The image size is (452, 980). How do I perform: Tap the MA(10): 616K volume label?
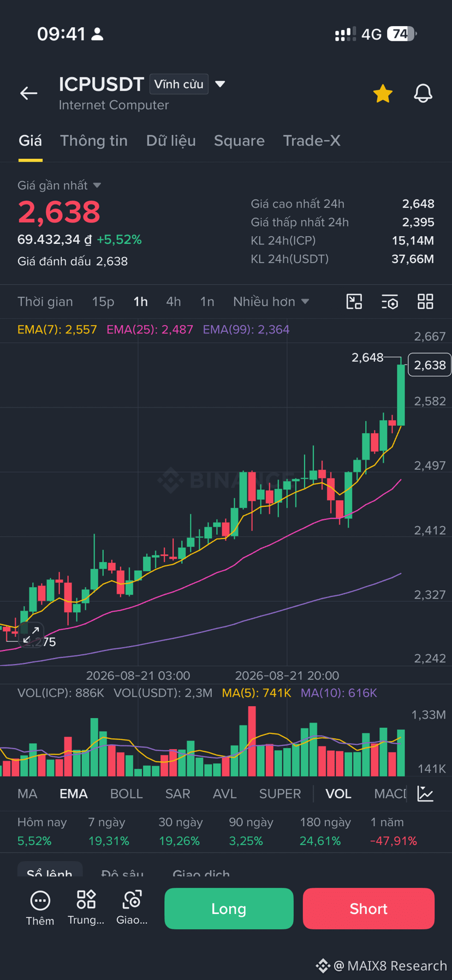[339, 693]
